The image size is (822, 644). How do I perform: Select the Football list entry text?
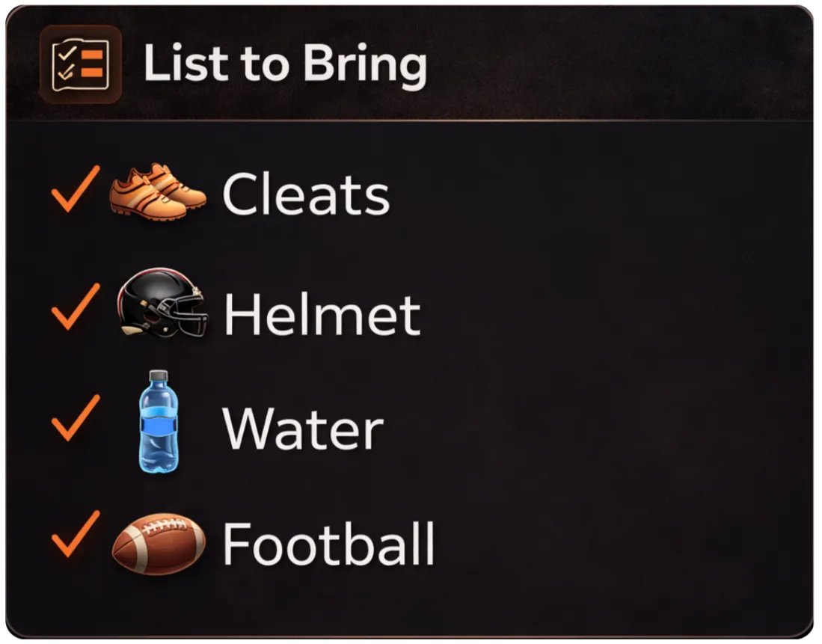click(328, 544)
